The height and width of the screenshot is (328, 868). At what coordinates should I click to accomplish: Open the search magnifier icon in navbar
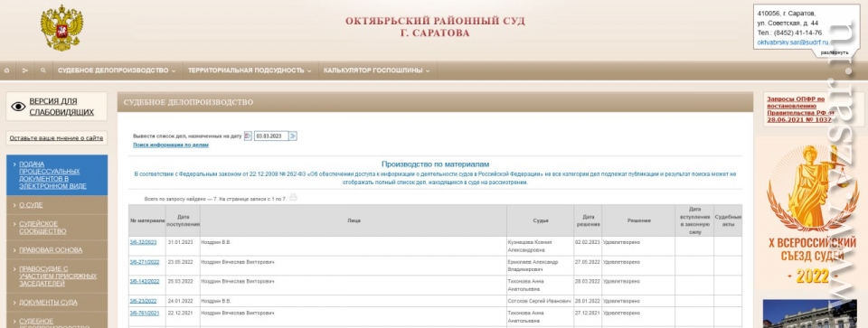coord(42,70)
